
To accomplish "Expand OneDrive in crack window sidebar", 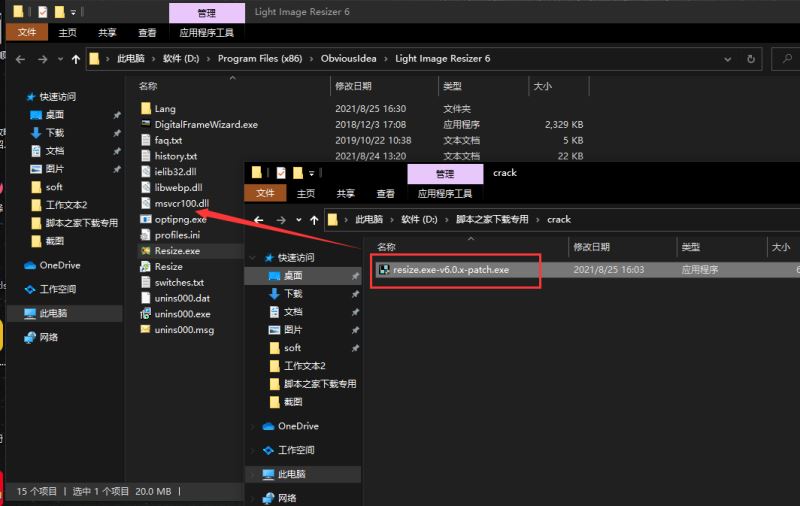I will coord(253,426).
